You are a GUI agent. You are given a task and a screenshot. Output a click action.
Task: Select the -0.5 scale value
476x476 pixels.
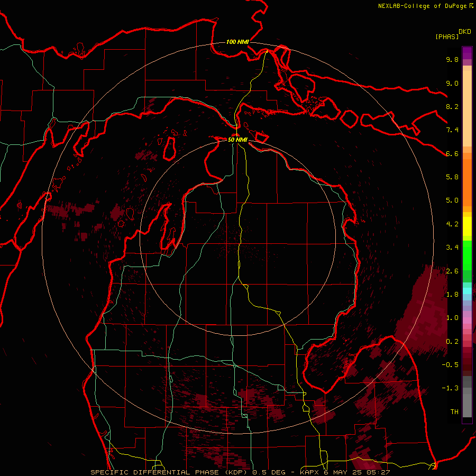450,365
